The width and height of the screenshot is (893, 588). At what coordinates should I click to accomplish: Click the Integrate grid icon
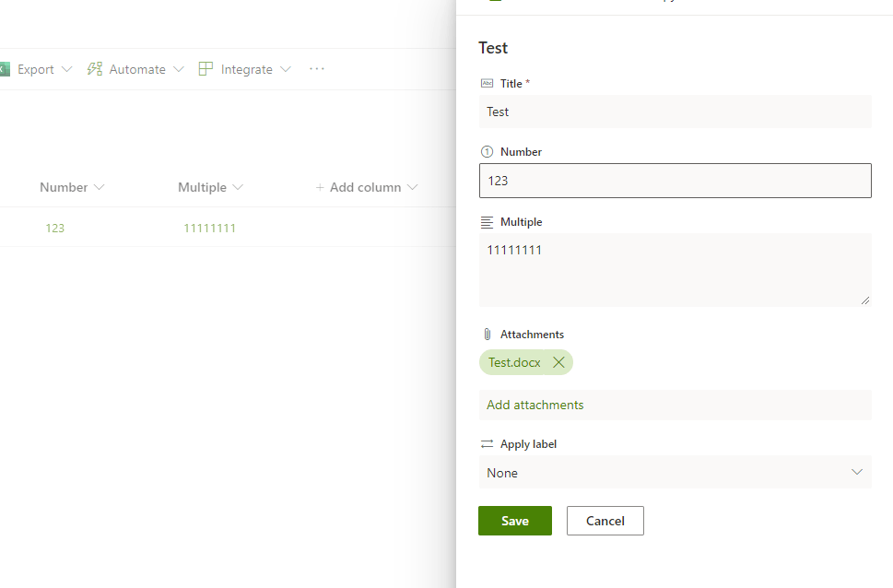coord(204,68)
